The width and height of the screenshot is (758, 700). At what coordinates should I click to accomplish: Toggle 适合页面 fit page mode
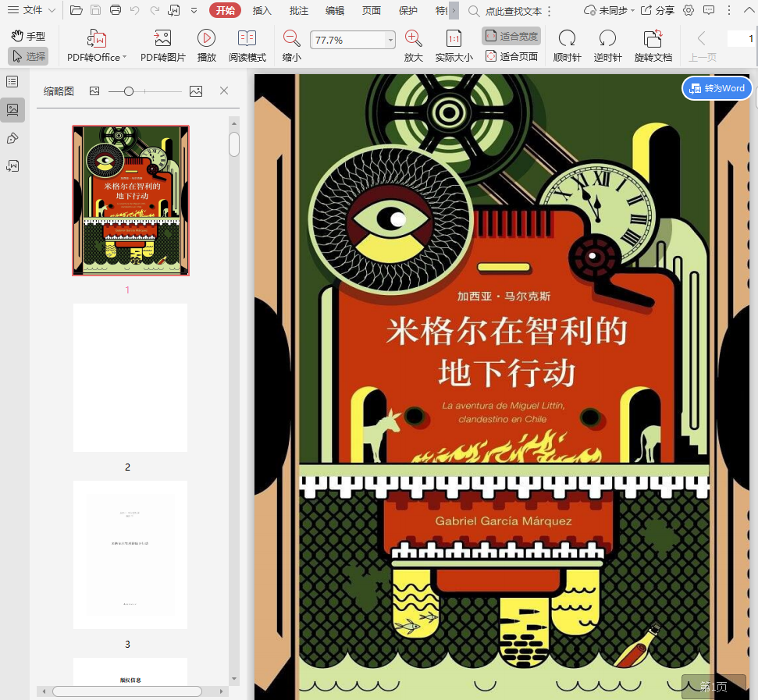pos(511,56)
